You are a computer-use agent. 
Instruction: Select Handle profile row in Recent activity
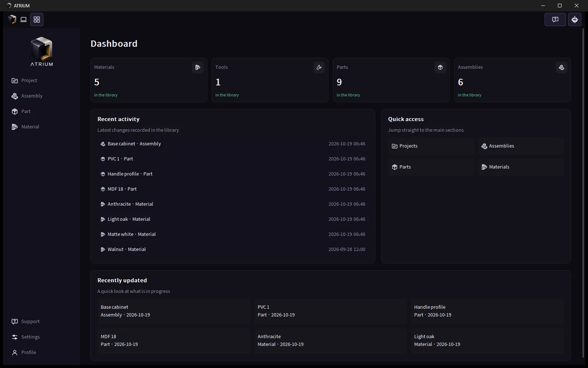click(x=233, y=174)
